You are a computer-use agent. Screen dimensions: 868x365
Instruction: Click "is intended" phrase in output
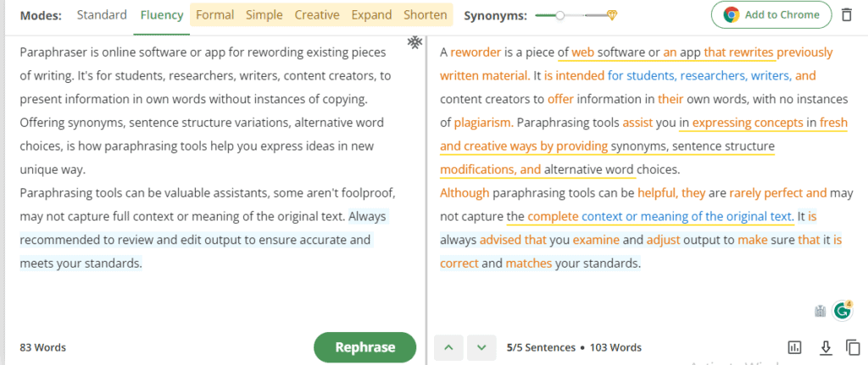pos(574,75)
